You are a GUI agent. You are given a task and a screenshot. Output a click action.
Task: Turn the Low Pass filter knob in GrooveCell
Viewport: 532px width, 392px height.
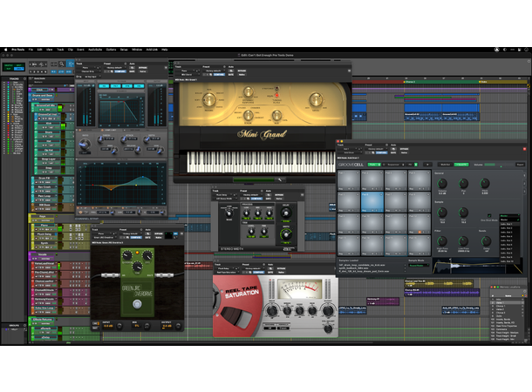pos(463,241)
